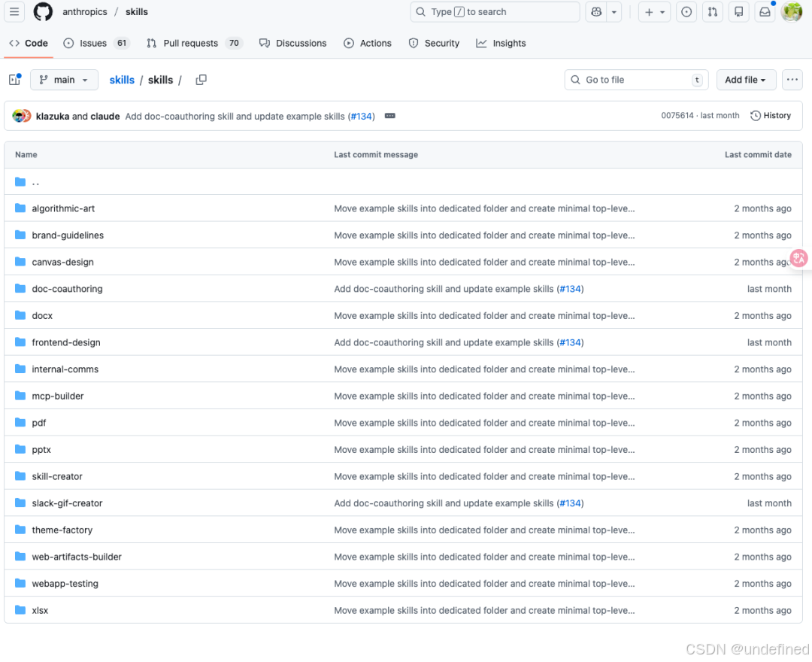Go to parent directory row
Screen dimensions: 812x662
pyautogui.click(x=403, y=182)
